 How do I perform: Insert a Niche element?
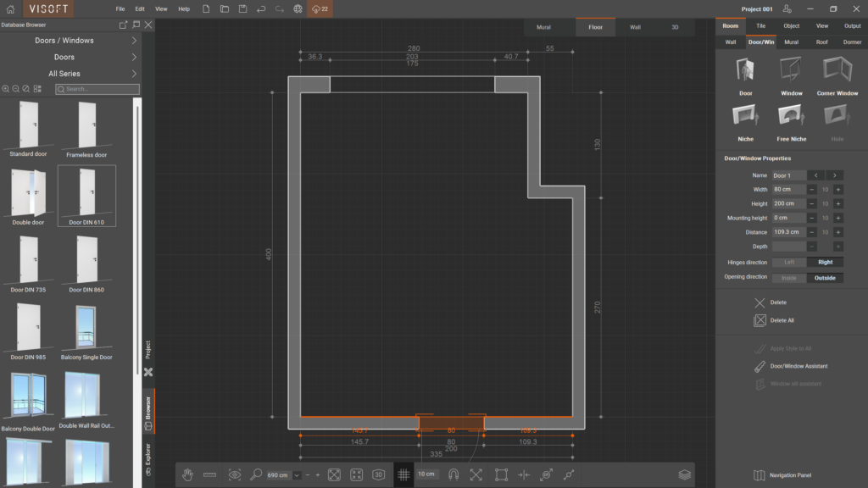[x=746, y=123]
